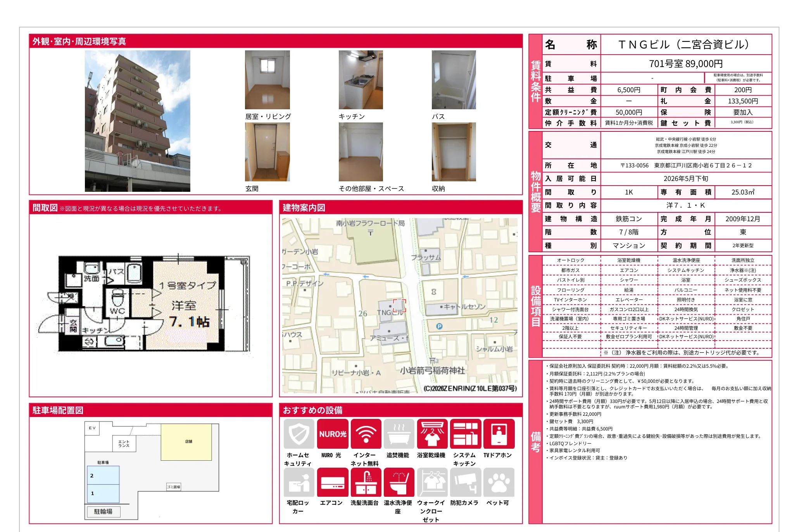
Task: Click the free internet Wi-Fi icon
Action: 366,434
